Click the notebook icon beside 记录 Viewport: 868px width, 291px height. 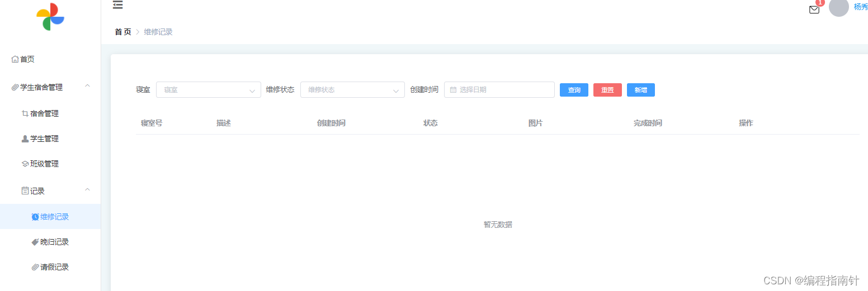pos(25,191)
